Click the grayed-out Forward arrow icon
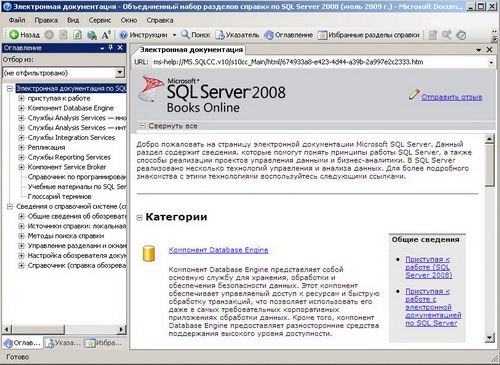The width and height of the screenshot is (500, 365). (49, 35)
